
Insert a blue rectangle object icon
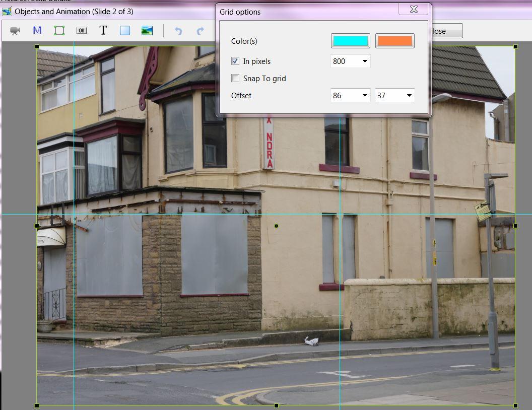tap(125, 31)
